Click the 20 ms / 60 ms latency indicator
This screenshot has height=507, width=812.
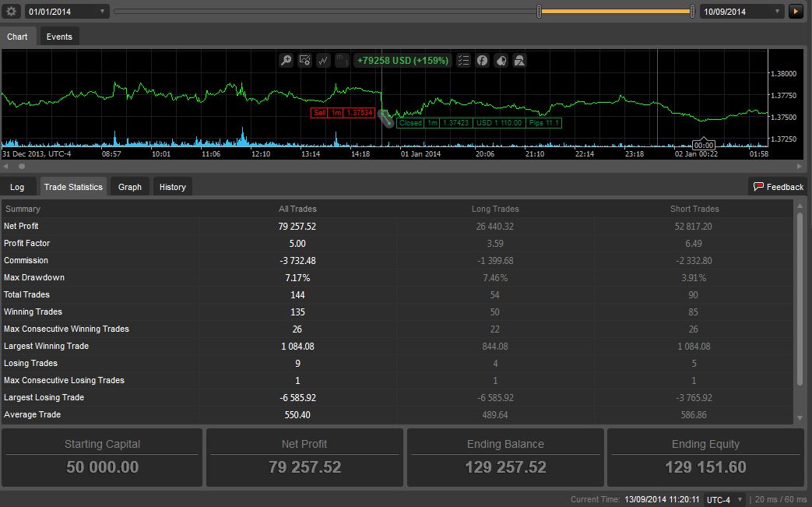781,500
